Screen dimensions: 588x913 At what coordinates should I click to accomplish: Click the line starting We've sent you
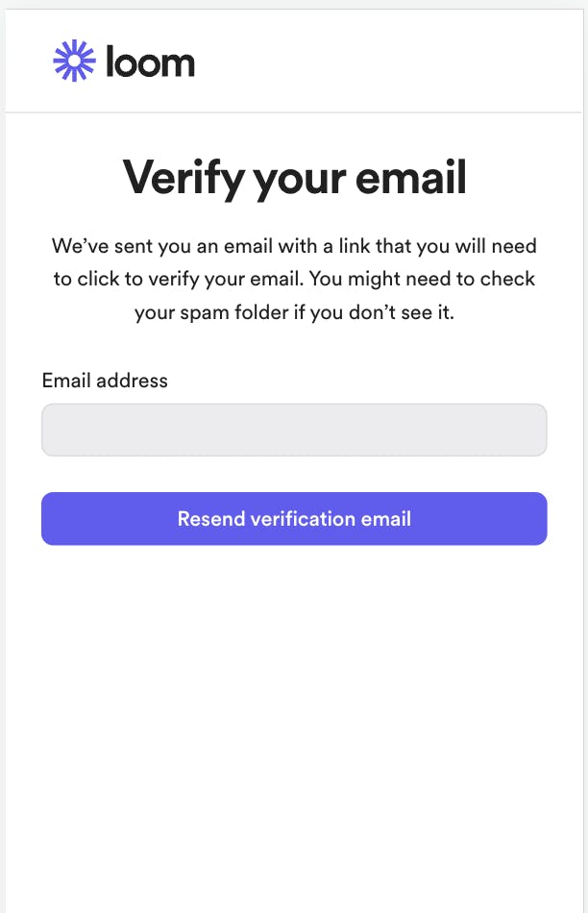tap(294, 246)
